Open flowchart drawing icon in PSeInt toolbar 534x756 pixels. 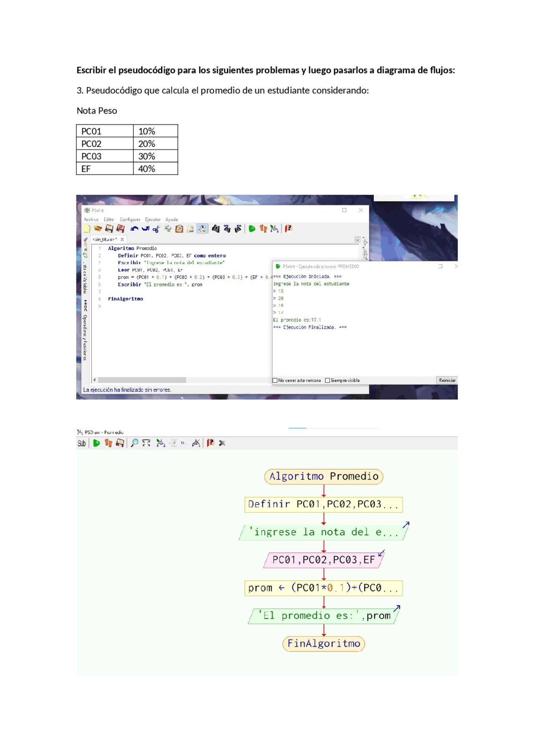tap(275, 229)
